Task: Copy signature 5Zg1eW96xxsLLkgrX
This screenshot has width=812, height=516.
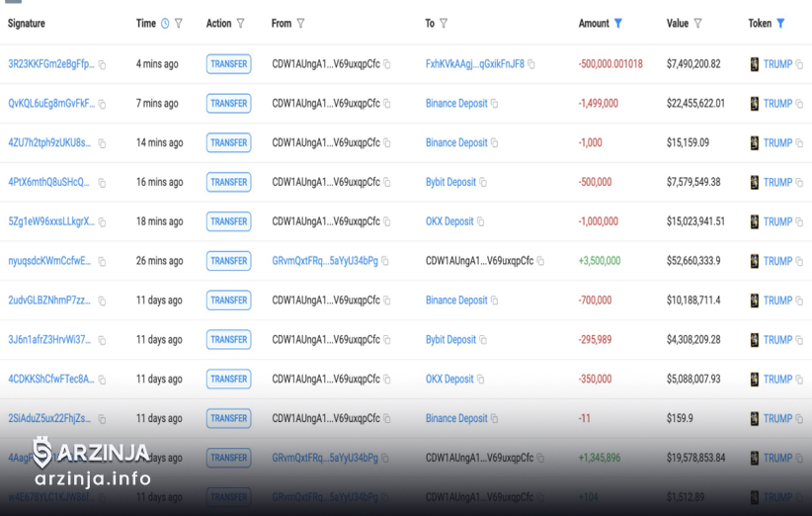Action: pyautogui.click(x=102, y=222)
